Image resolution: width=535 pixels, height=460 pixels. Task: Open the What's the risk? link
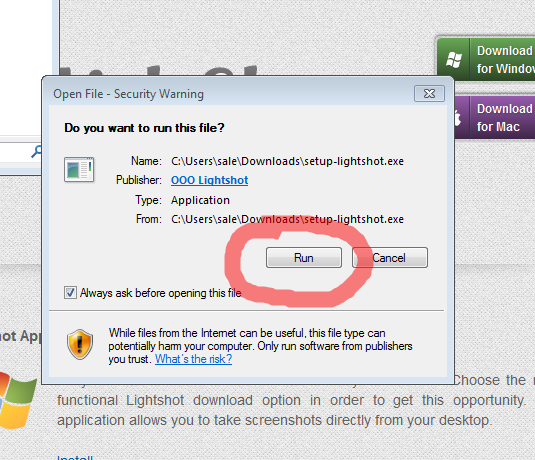[193, 359]
